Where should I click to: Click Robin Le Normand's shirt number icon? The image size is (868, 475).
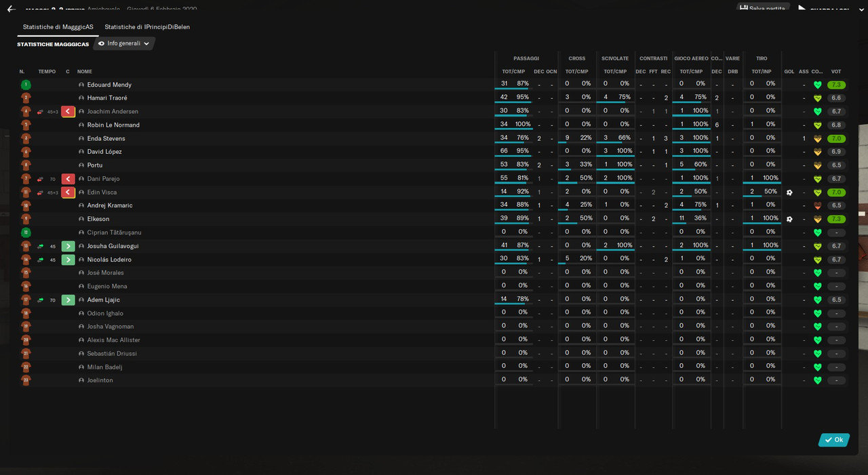(26, 125)
